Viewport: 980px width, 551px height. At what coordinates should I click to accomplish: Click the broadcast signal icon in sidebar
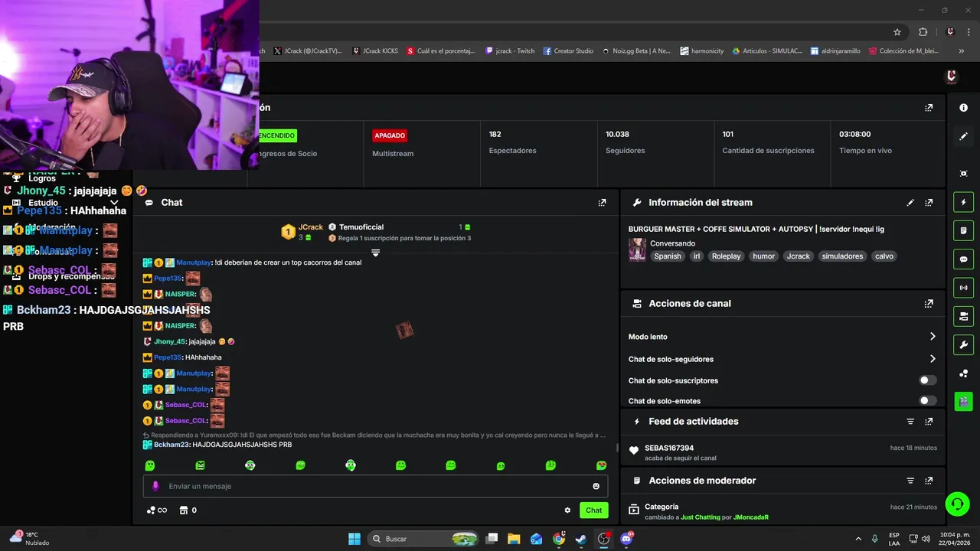click(963, 288)
